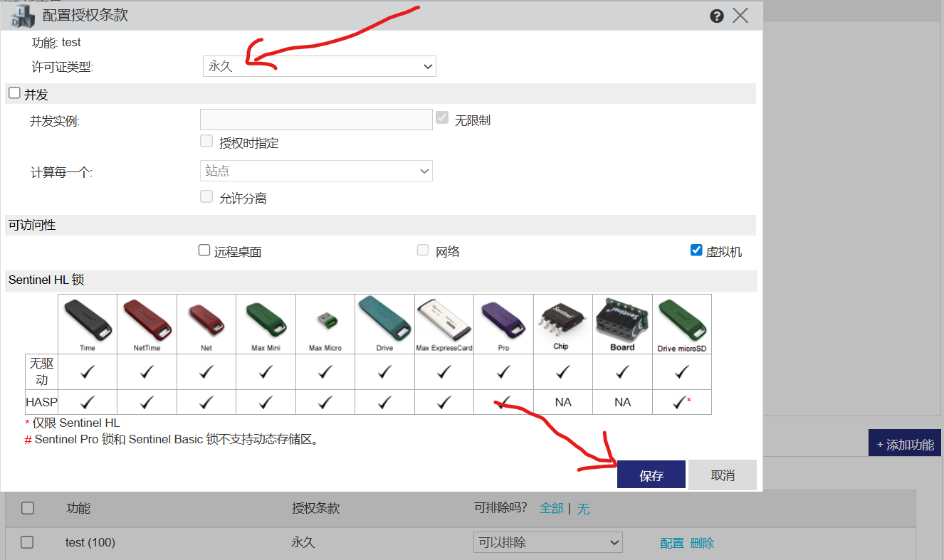The image size is (944, 560).
Task: Click the 功能 column header
Action: [78, 508]
